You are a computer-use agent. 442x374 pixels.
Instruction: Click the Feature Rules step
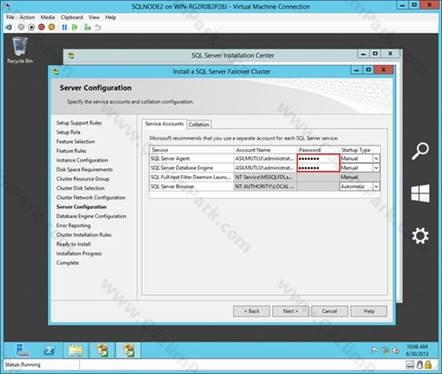point(71,151)
